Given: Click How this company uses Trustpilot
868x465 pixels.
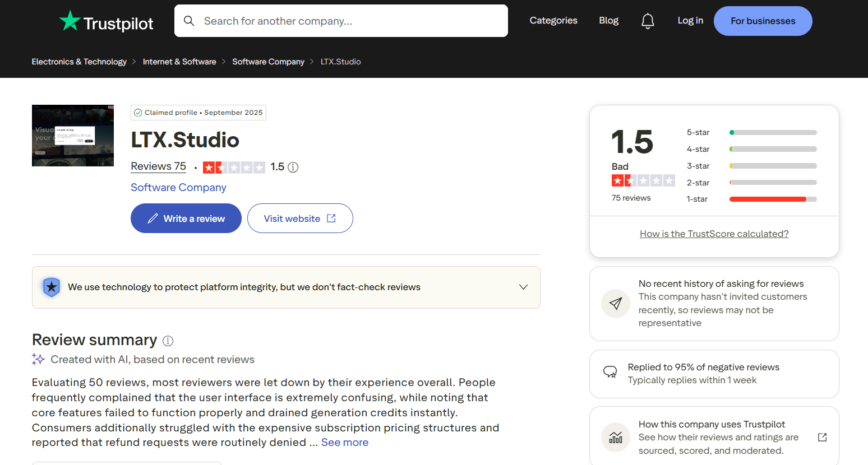Looking at the screenshot, I should (712, 424).
